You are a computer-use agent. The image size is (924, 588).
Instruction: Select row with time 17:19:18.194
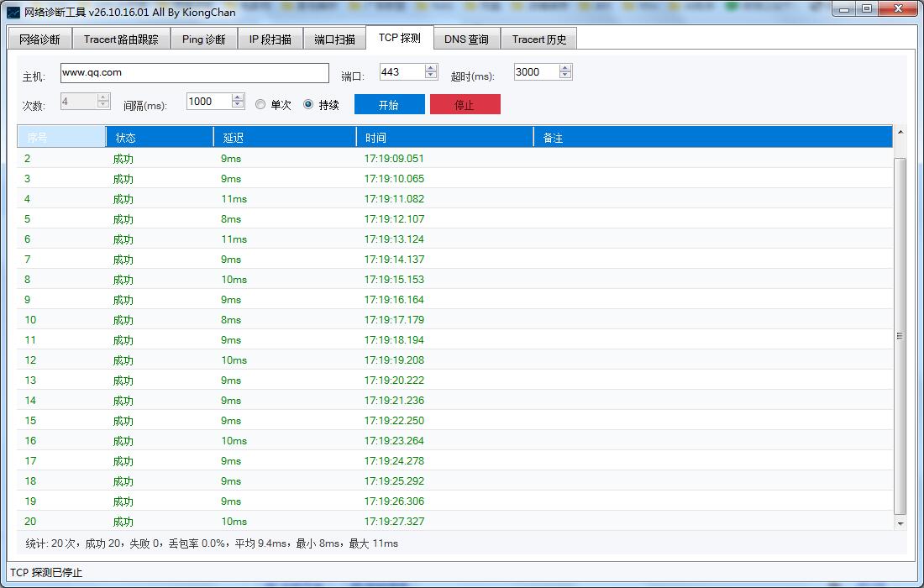coord(454,340)
